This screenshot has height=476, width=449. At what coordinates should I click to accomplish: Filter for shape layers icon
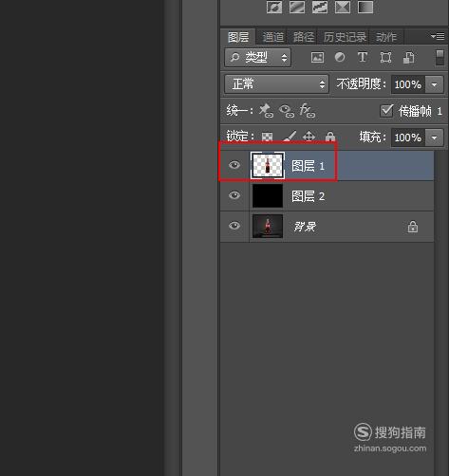coord(385,58)
